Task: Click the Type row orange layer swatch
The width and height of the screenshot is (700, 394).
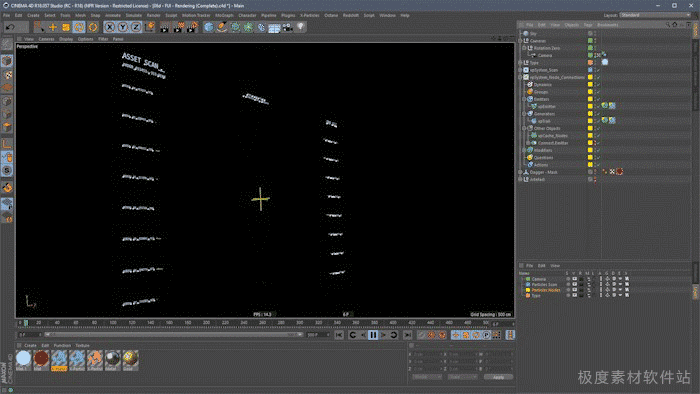Action: click(590, 63)
